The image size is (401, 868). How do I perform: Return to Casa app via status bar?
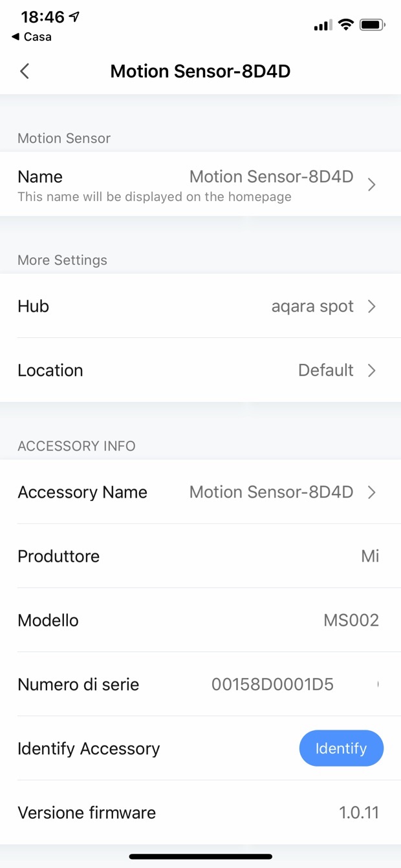pos(32,37)
